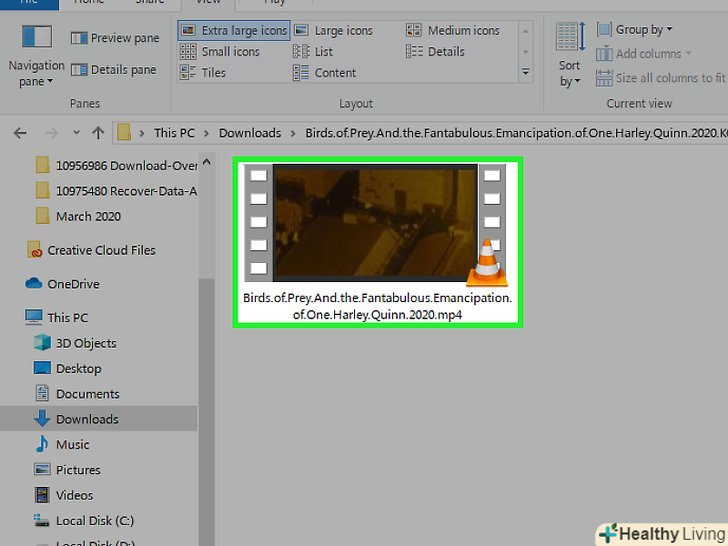
Task: Open OneDrive in navigation pane
Action: coord(62,284)
